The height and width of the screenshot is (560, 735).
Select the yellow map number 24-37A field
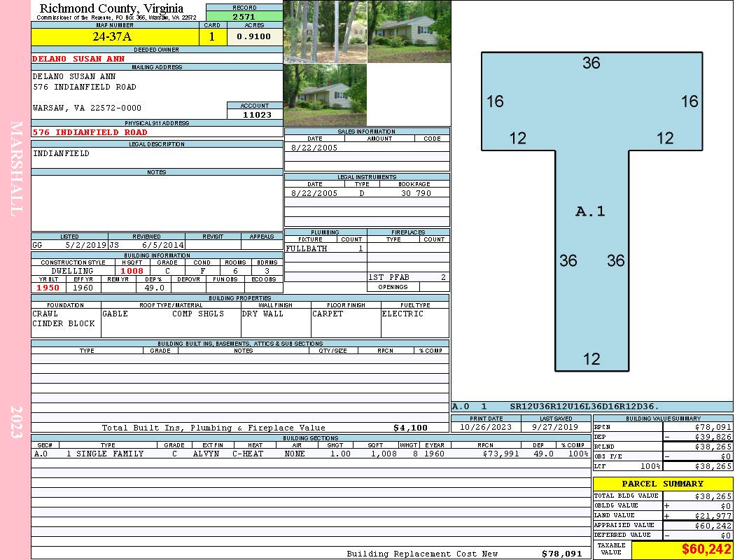[112, 37]
